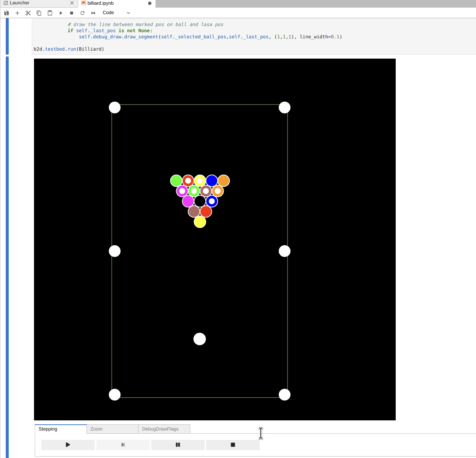
Task: Open the Stepping tab
Action: pyautogui.click(x=61, y=429)
